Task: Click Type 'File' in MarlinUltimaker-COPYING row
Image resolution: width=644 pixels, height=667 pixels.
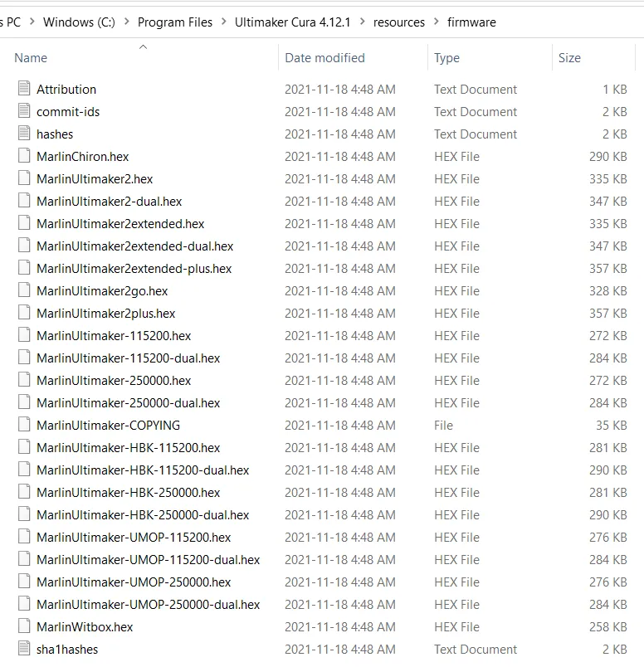Action: (x=443, y=426)
